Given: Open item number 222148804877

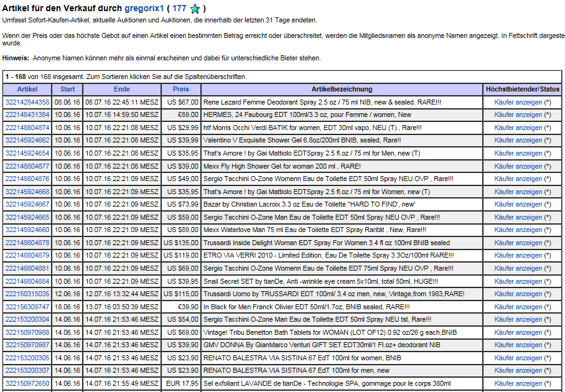Looking at the screenshot, I should coord(27,167).
